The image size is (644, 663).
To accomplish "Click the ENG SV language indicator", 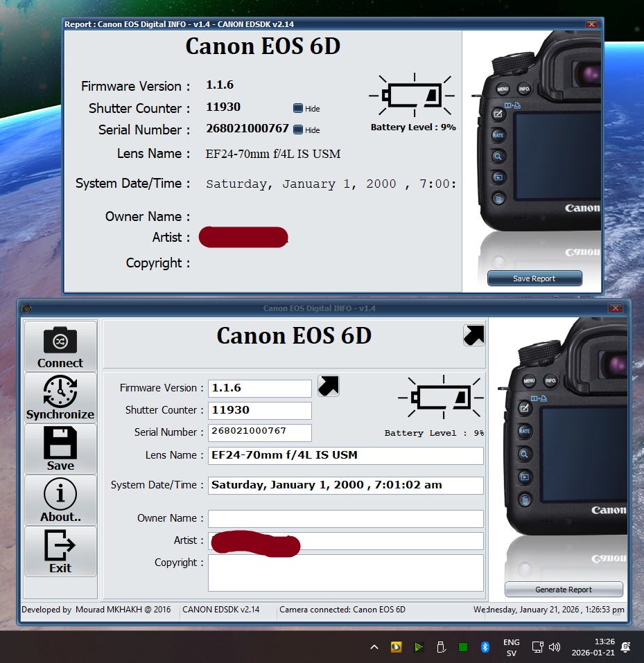I will click(511, 647).
